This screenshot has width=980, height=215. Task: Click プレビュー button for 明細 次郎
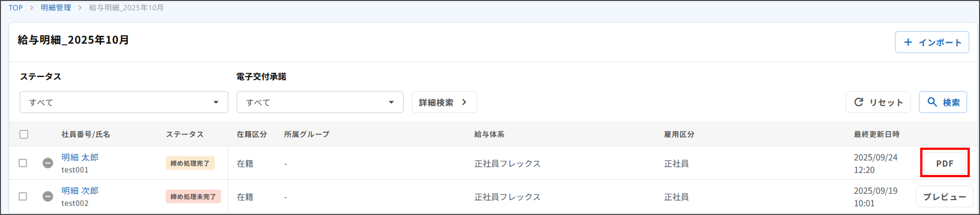944,196
